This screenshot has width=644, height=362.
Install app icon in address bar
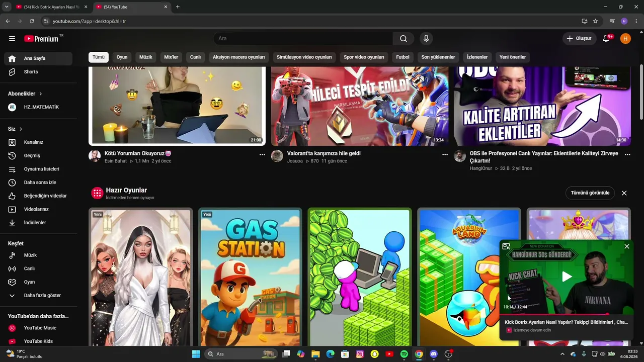[x=584, y=21]
